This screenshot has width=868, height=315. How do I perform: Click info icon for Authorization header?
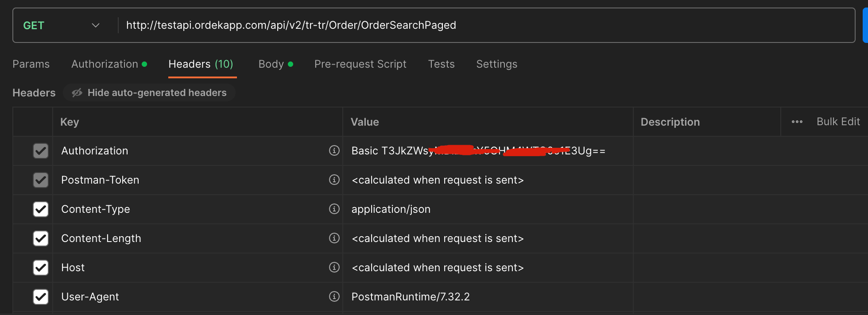[x=334, y=150]
